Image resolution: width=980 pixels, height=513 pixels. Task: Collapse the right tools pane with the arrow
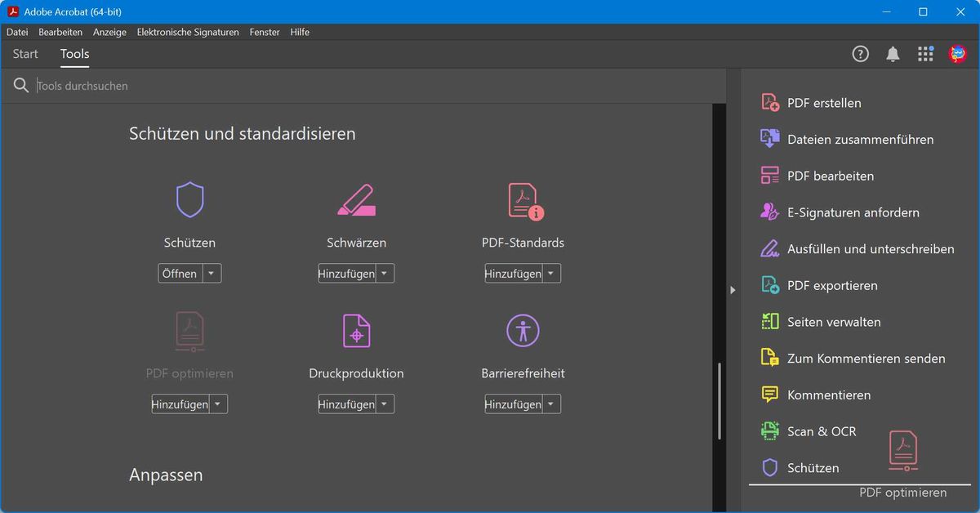[733, 290]
